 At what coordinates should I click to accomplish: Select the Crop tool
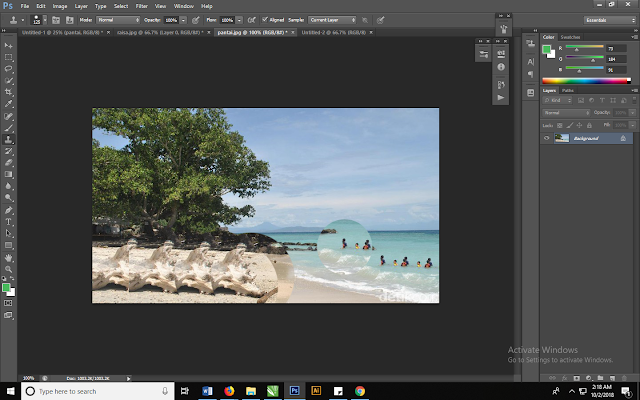[8, 92]
